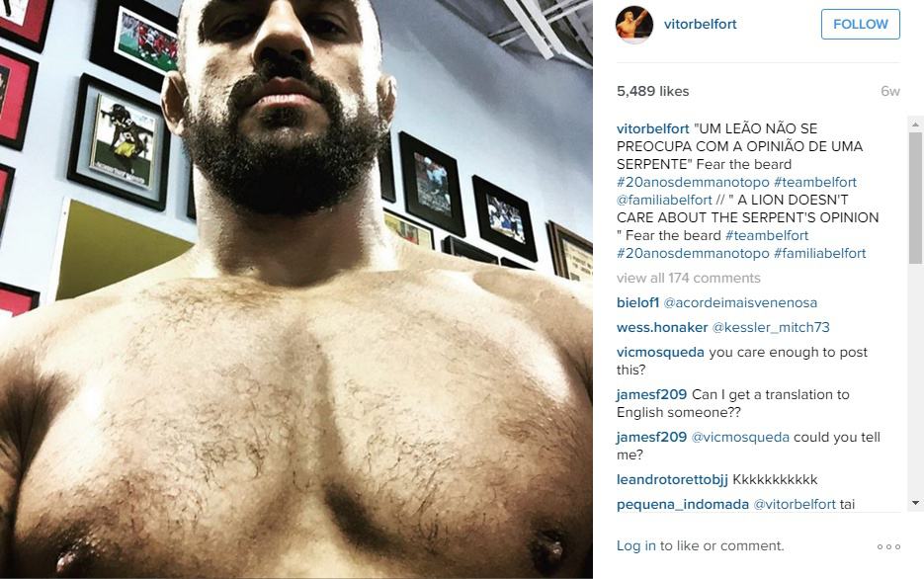Open the three-dots more options menu
The height and width of the screenshot is (579, 924).
tap(888, 546)
